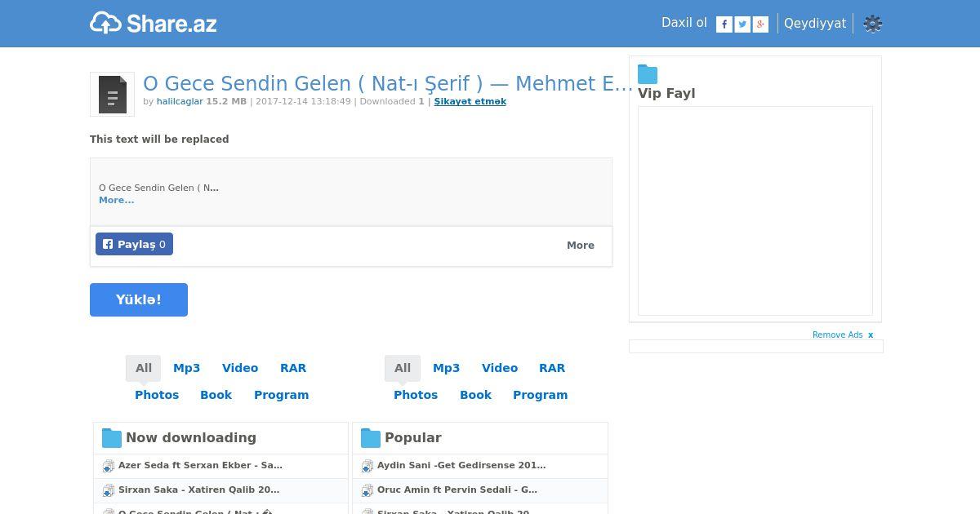
Task: Click the Popular heading text
Action: point(413,438)
